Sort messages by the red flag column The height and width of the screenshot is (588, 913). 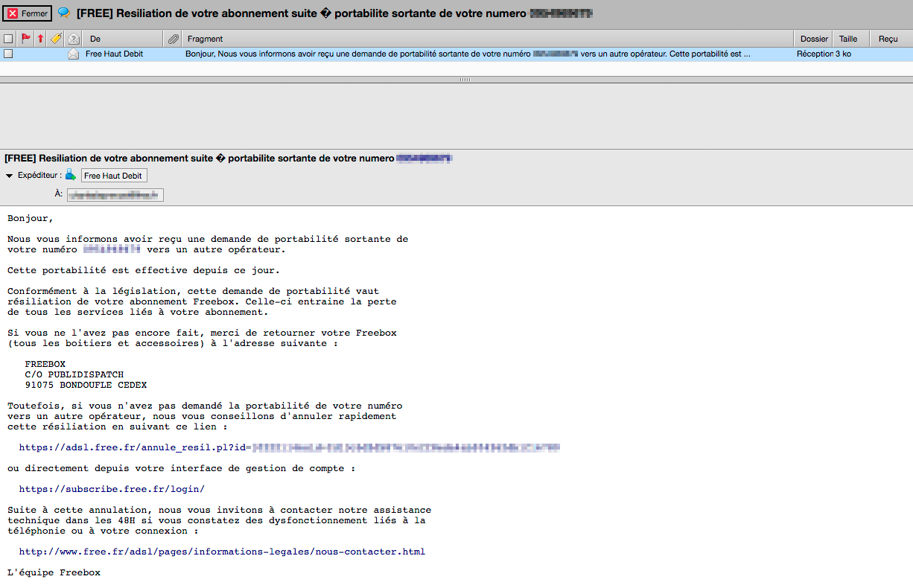(25, 39)
